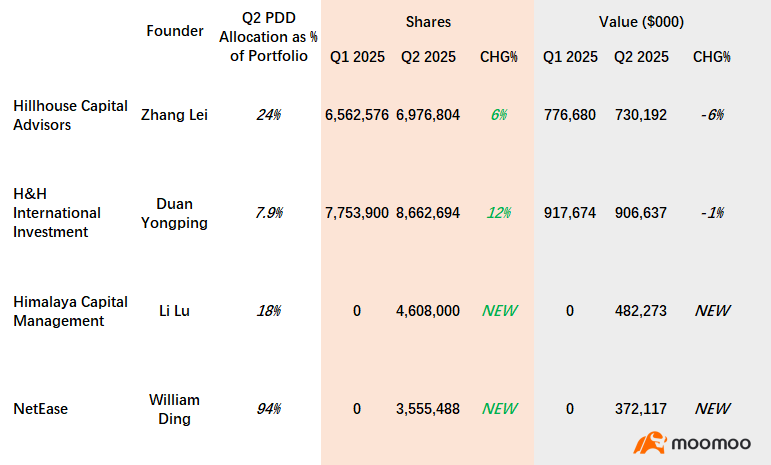Click the moomoo bull logo icon
Image resolution: width=771 pixels, height=465 pixels.
(x=650, y=442)
